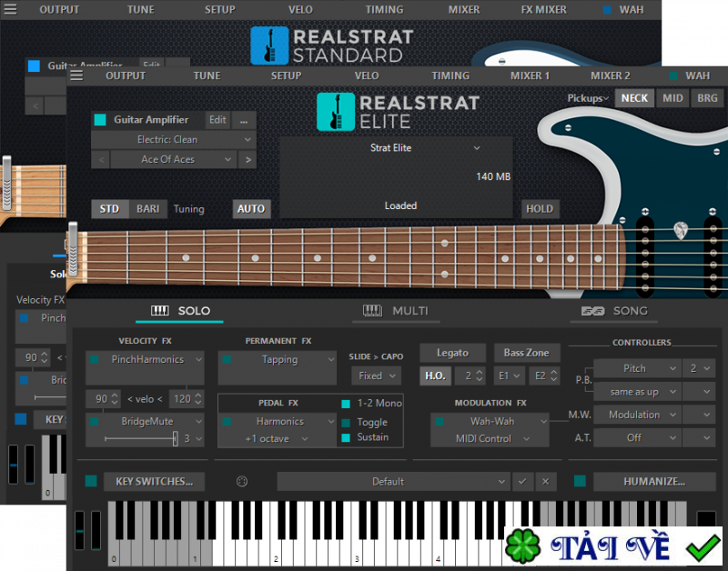Viewport: 728px width, 571px height.
Task: Click round icon beside KEY SWITCHES button
Action: pos(242,482)
